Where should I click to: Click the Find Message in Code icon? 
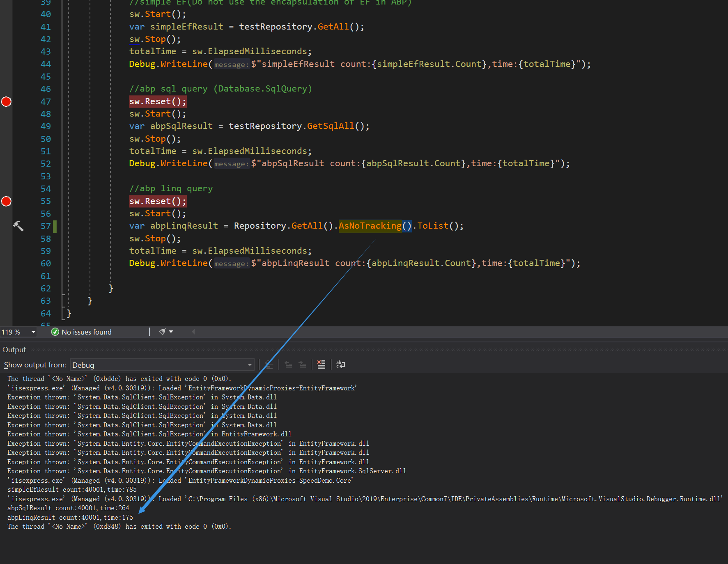click(269, 365)
